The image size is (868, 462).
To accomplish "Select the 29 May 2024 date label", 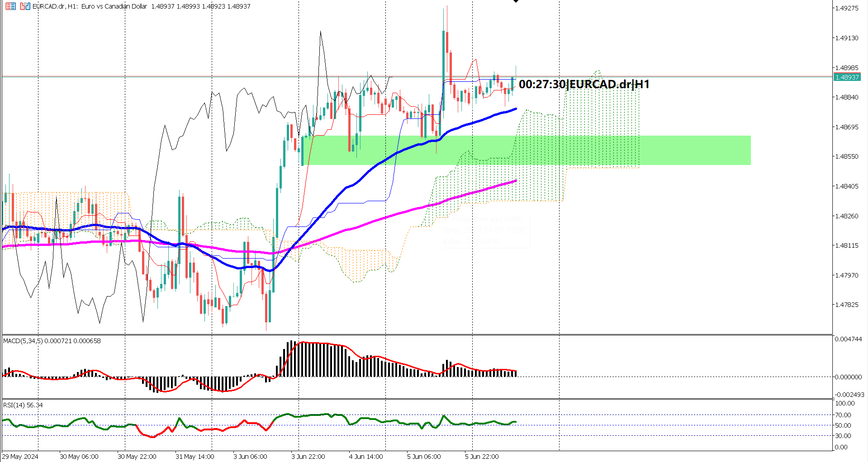I will coord(20,457).
